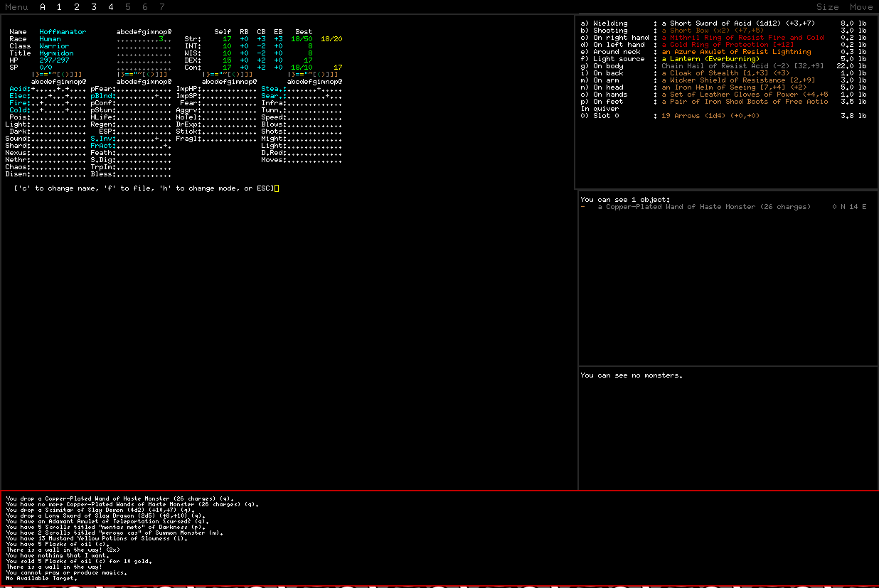Select the Lantern (Everburning) item
Image resolution: width=879 pixels, height=588 pixels.
[x=710, y=59]
